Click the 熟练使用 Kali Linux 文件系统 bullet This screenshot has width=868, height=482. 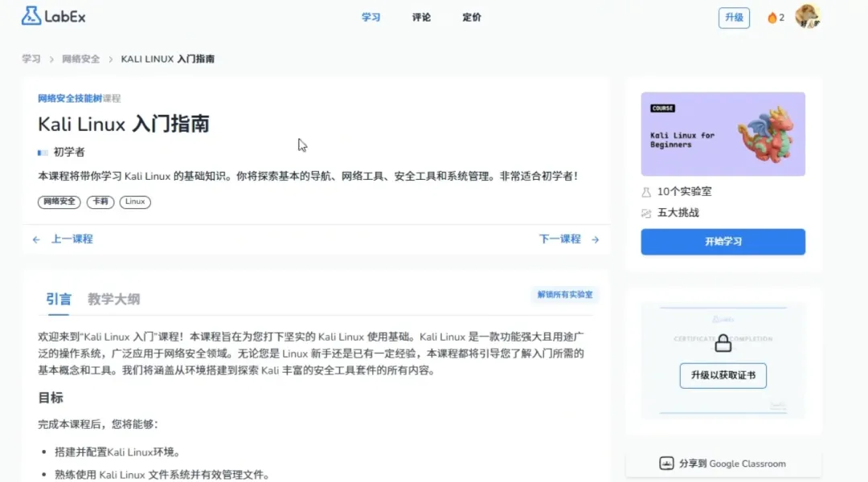pyautogui.click(x=163, y=475)
